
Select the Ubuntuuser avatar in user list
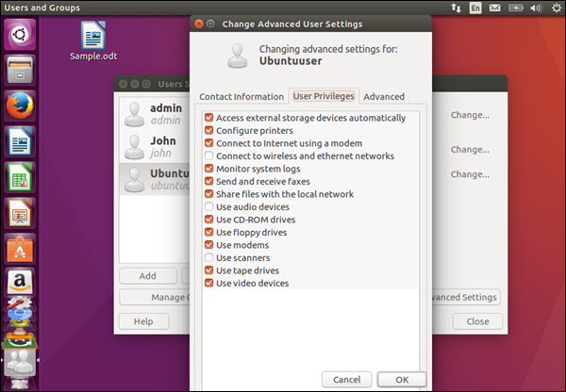coord(134,179)
